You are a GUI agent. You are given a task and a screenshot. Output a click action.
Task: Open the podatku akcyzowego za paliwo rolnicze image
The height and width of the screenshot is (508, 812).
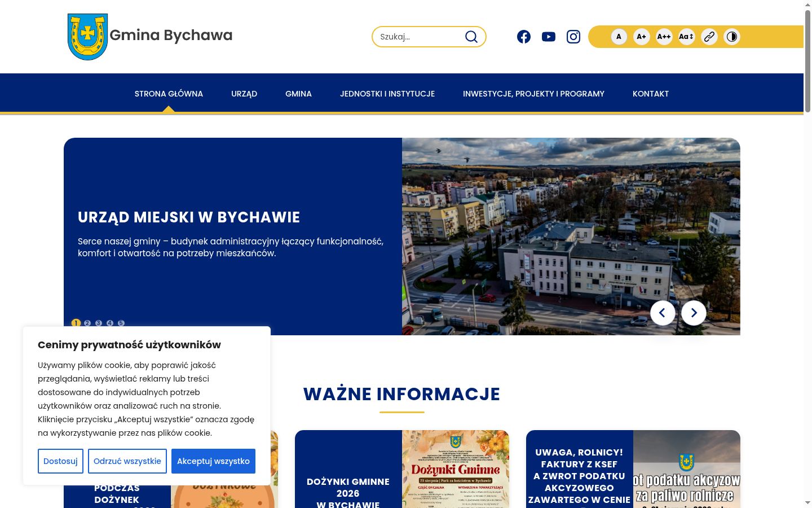click(687, 469)
